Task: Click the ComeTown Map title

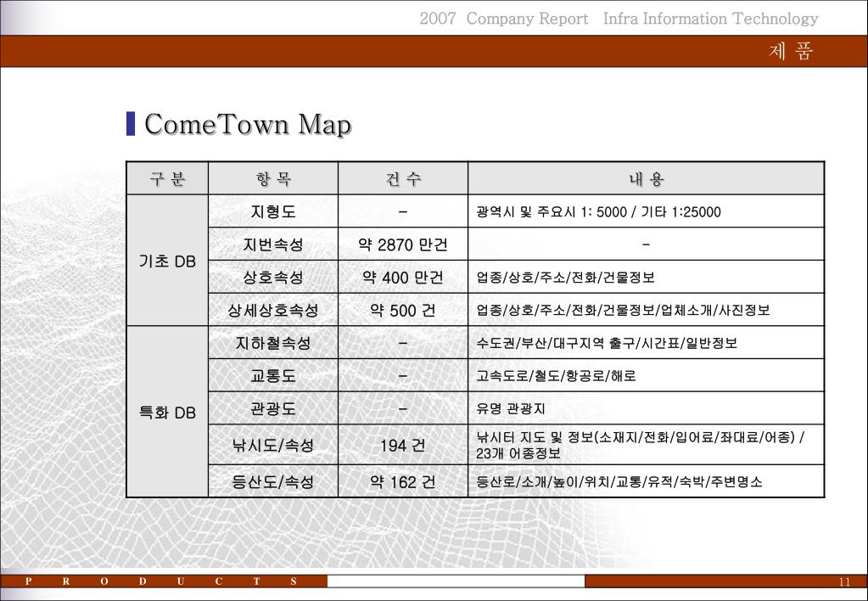Action: (248, 124)
